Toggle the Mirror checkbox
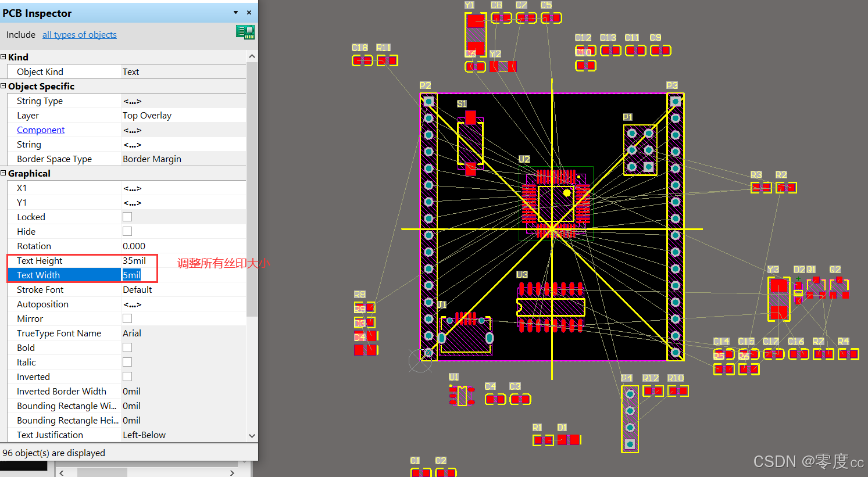This screenshot has height=477, width=868. (127, 318)
